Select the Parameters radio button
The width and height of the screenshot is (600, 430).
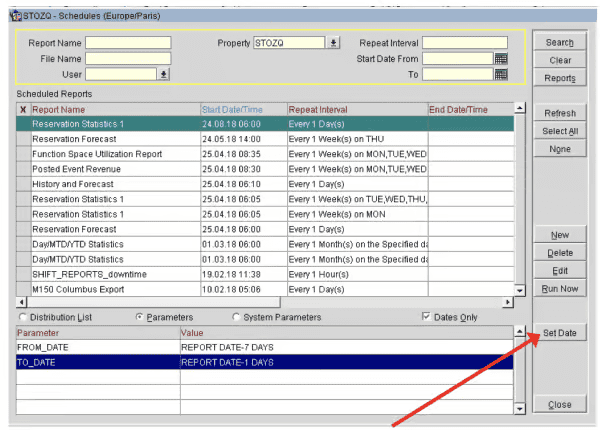click(x=139, y=317)
